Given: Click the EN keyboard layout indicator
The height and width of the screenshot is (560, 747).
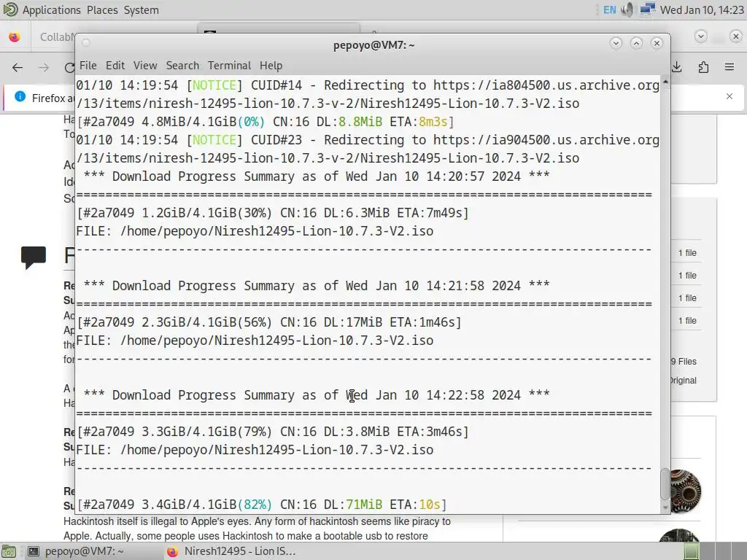Looking at the screenshot, I should tap(609, 10).
